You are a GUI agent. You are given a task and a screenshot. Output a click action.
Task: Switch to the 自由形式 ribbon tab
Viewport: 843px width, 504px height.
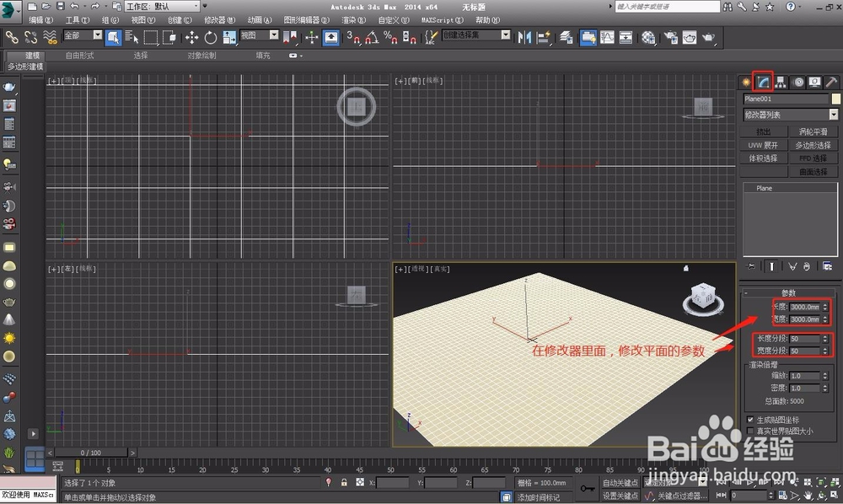pyautogui.click(x=79, y=56)
